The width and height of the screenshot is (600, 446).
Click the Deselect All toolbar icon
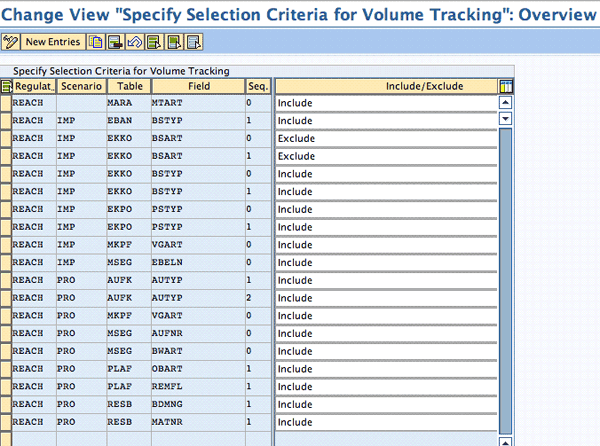[193, 42]
